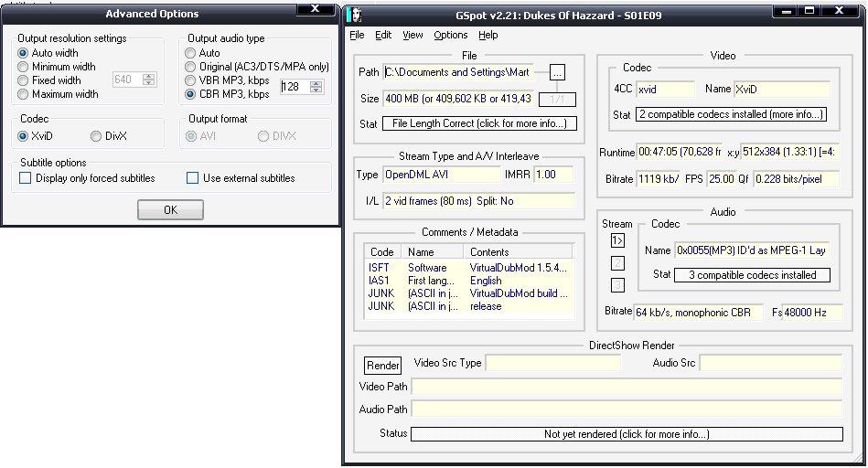Select the IAS1 First language row
The image size is (868, 468).
point(469,281)
